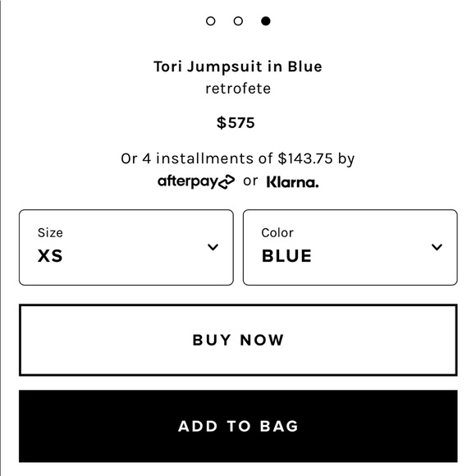Expand the Color chevron arrow
This screenshot has height=476, width=476.
click(x=437, y=247)
